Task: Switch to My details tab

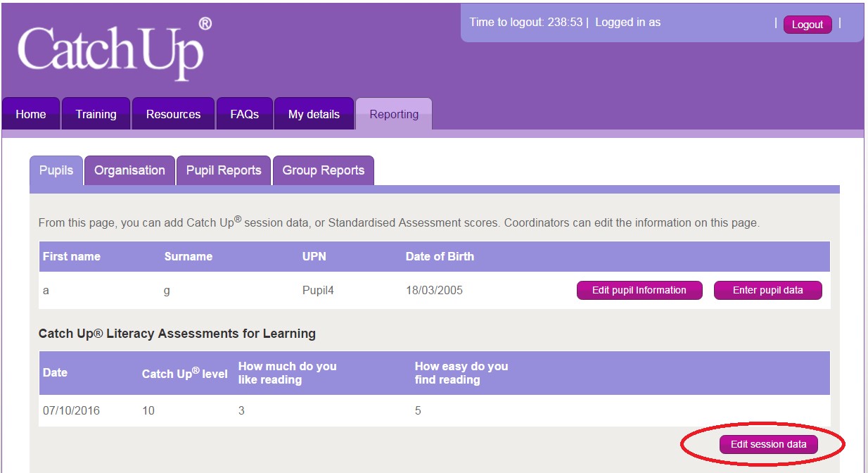Action: click(314, 114)
